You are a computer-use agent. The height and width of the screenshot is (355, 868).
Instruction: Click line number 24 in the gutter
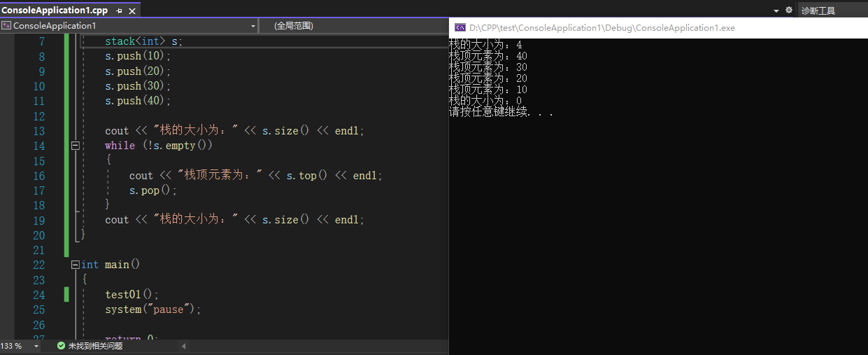tap(38, 294)
